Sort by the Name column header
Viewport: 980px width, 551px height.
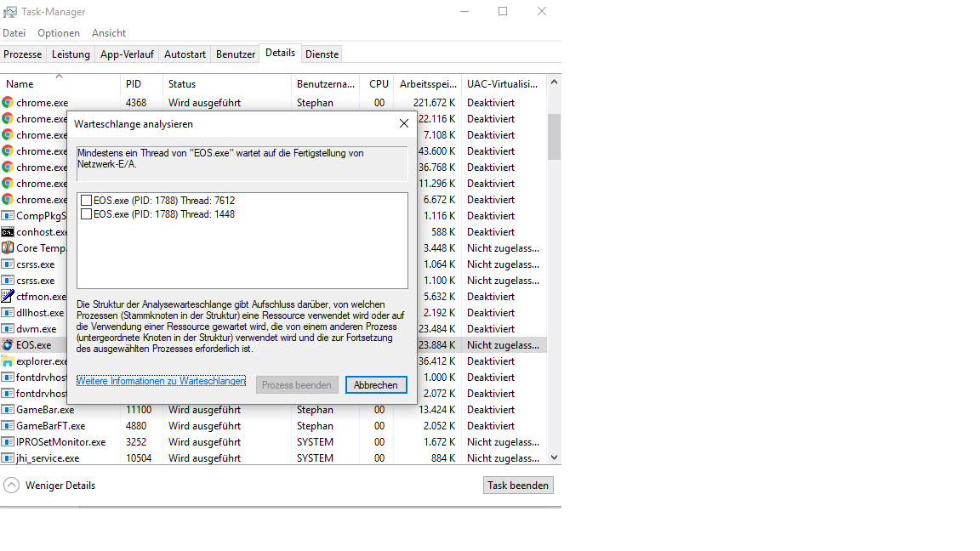pyautogui.click(x=60, y=83)
